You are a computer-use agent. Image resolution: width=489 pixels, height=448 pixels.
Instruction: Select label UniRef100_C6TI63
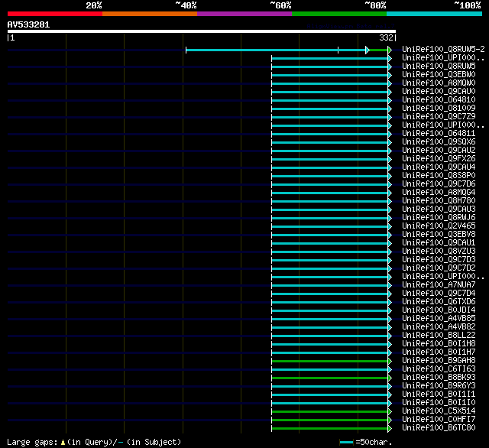(x=439, y=369)
